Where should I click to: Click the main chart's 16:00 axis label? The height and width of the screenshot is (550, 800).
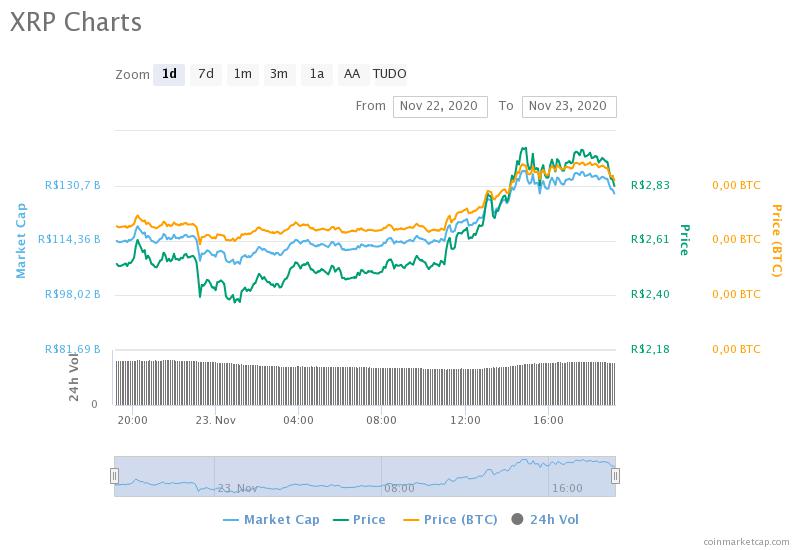[x=548, y=420]
